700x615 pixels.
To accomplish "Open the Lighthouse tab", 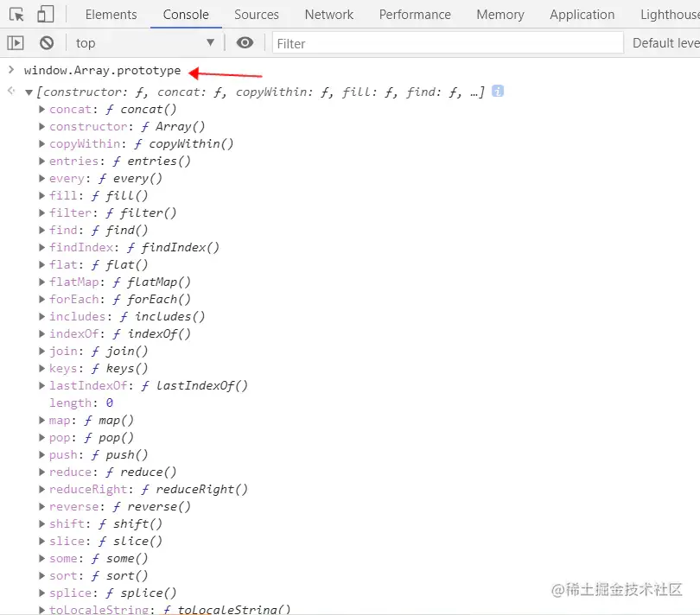I will click(670, 15).
